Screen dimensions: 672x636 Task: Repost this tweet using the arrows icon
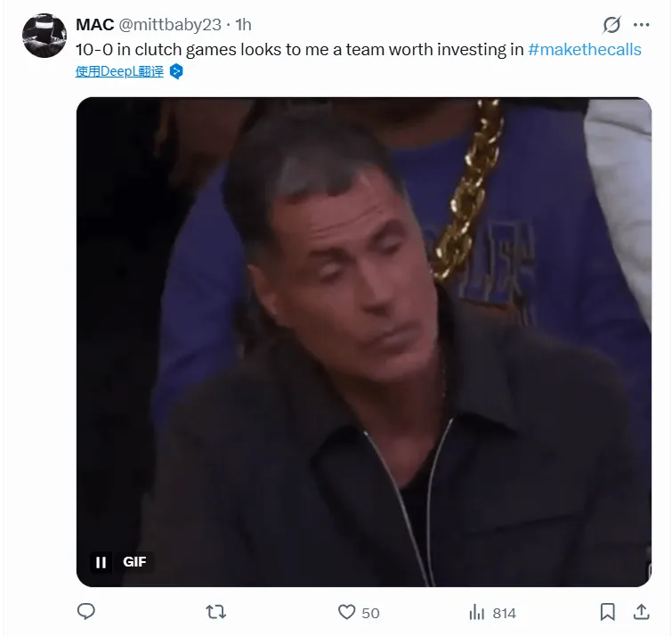pos(215,612)
